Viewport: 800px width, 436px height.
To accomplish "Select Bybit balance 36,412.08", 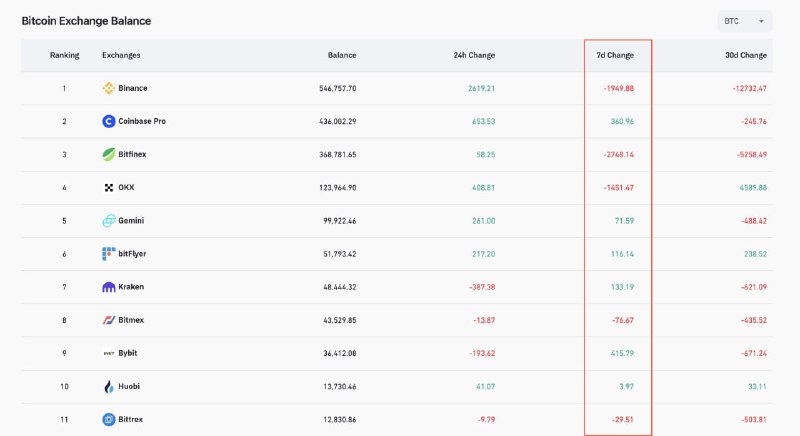I will click(x=340, y=353).
